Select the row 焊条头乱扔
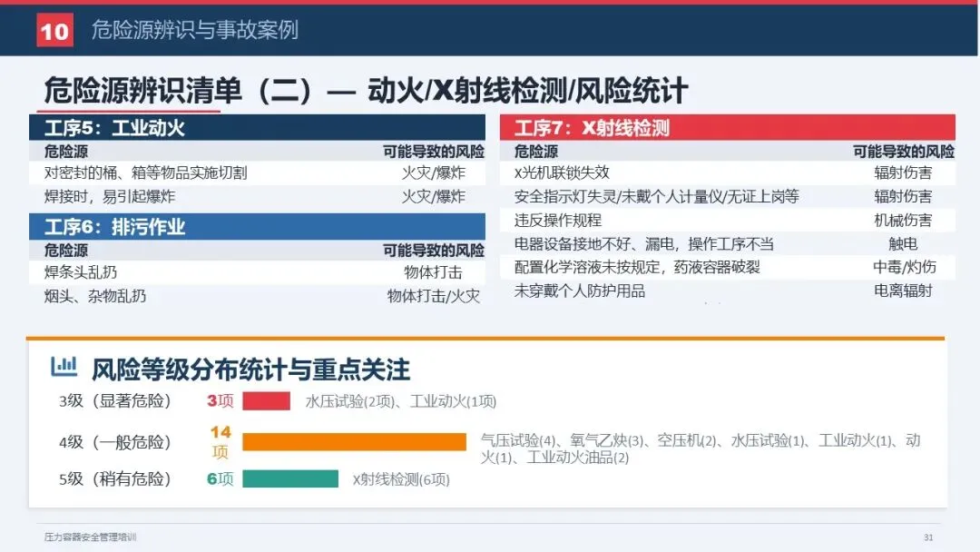980x552 pixels. [x=257, y=272]
